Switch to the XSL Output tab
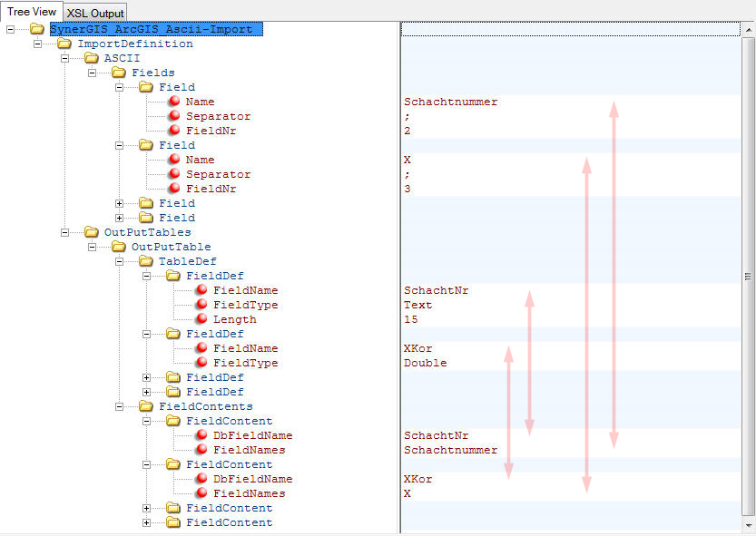 pyautogui.click(x=94, y=12)
